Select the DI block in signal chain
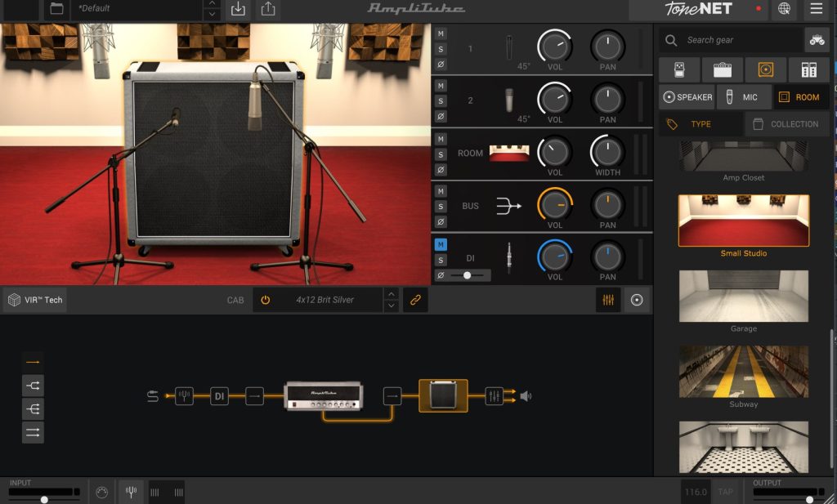The height and width of the screenshot is (504, 837). pos(219,396)
